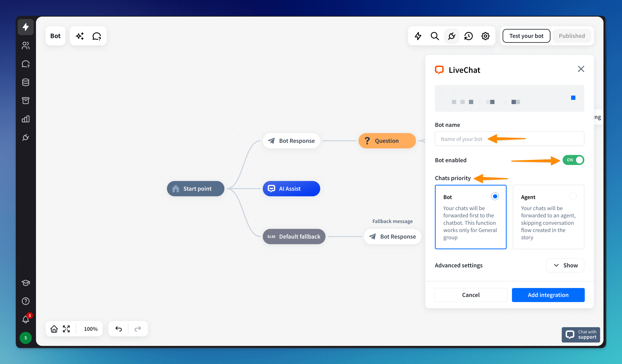
Task: Open the integrations plug icon in top toolbar
Action: pos(451,36)
